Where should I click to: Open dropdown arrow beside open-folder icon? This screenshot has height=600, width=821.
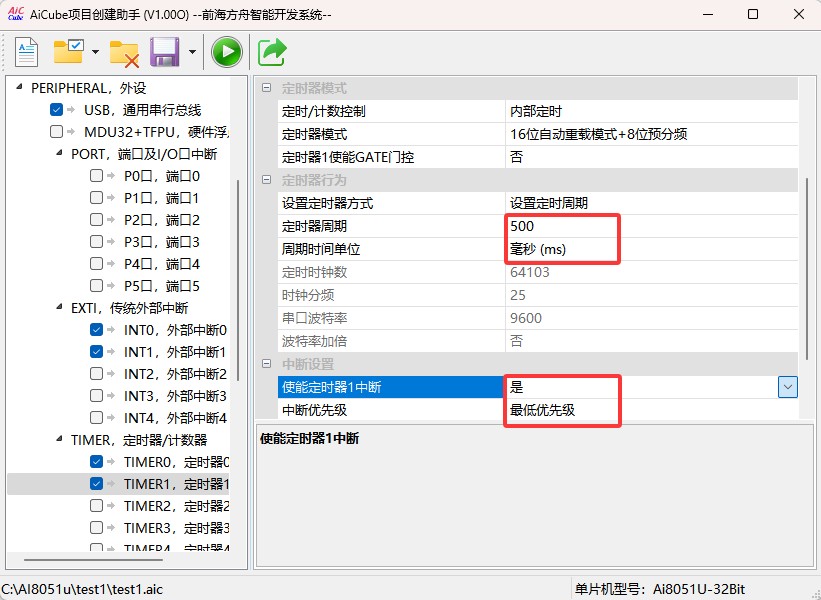point(95,52)
